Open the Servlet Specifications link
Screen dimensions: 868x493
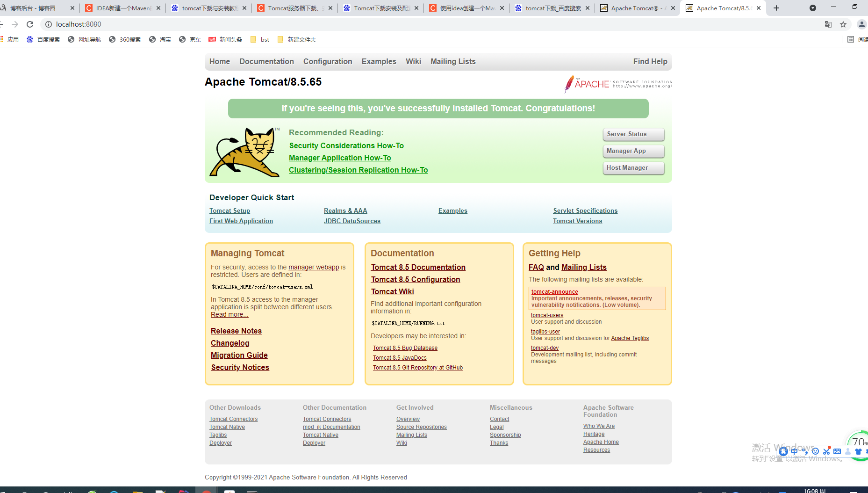585,211
